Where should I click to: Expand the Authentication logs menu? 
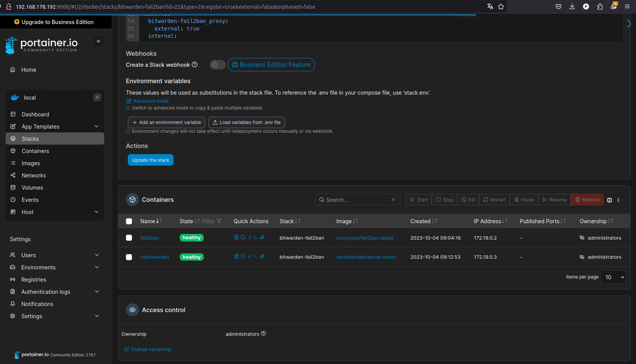click(97, 292)
